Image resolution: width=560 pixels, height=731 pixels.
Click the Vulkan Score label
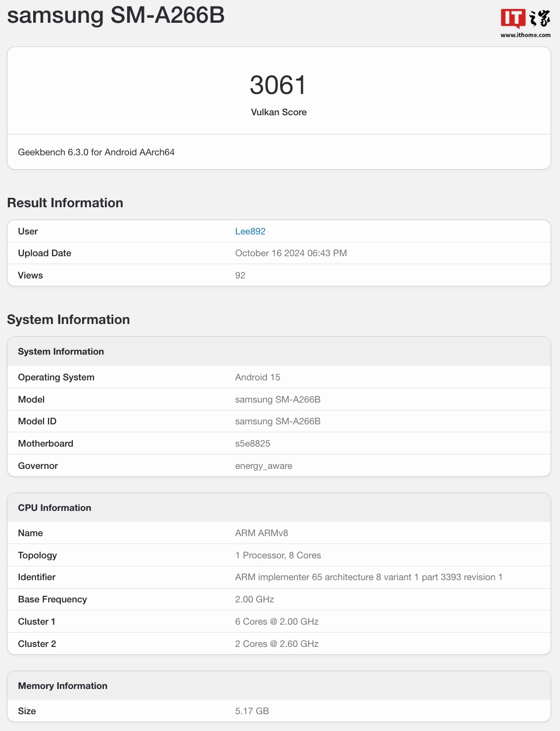(279, 112)
